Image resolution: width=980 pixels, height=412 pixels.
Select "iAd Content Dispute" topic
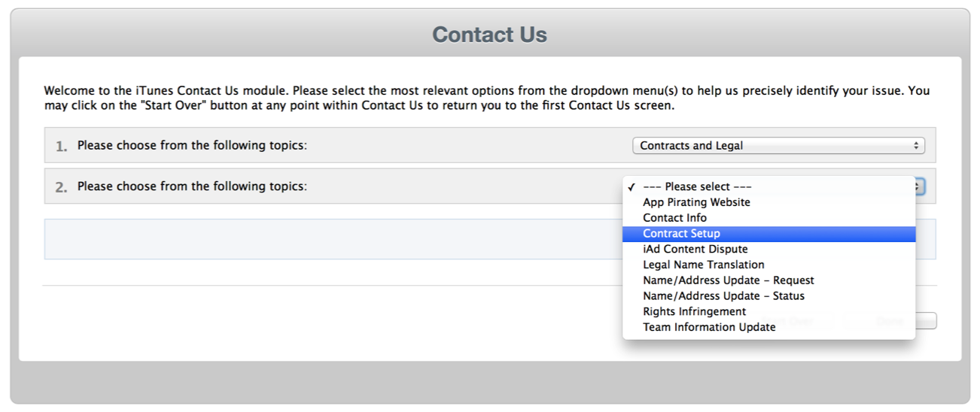695,249
